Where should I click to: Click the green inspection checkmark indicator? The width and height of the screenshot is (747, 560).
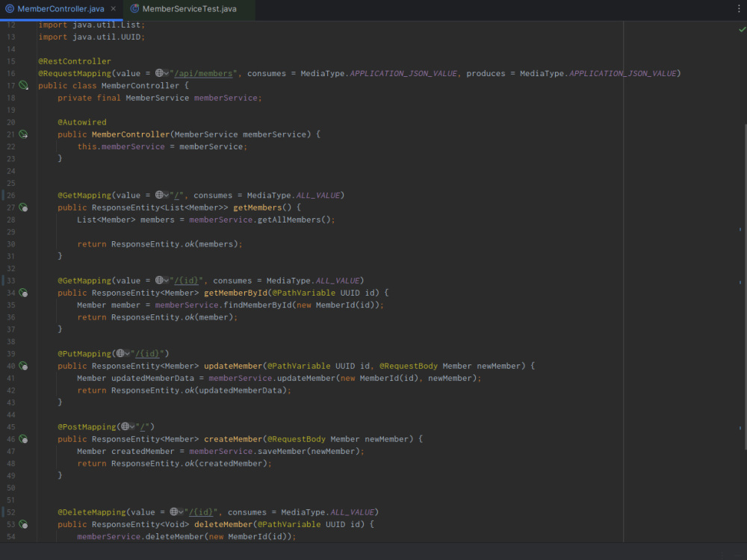click(x=742, y=30)
